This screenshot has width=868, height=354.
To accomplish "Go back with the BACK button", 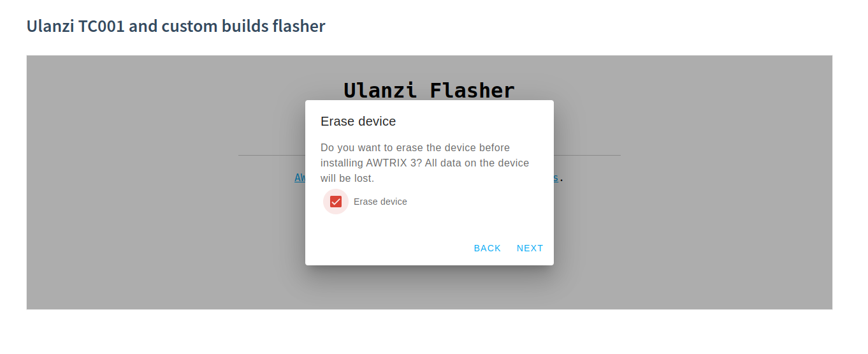I will click(488, 248).
